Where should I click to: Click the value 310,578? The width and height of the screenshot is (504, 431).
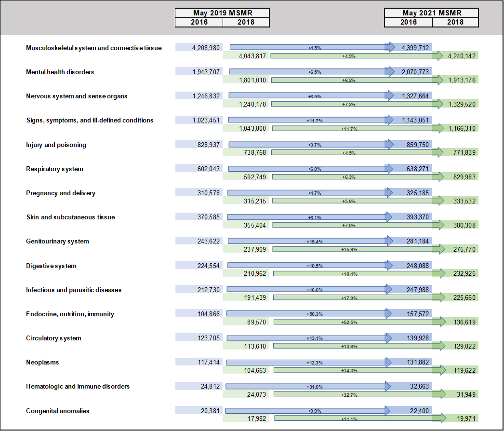click(209, 193)
